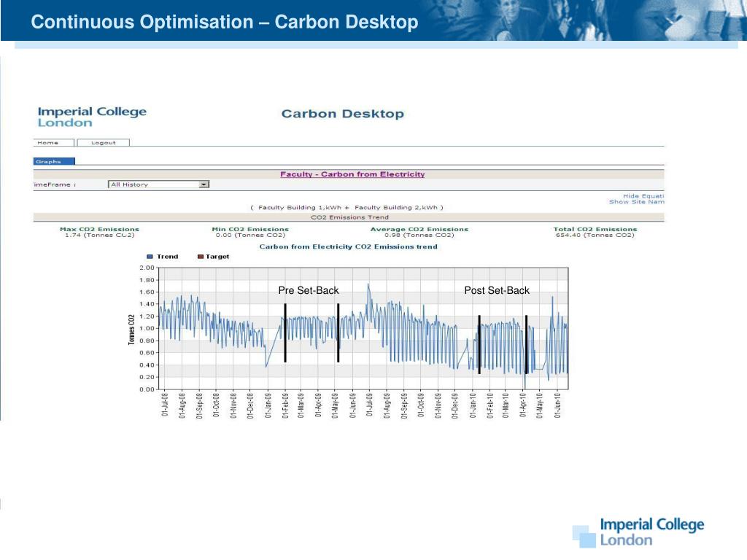Click the TimeFrame field label
This screenshot has width=747, height=560.
pyautogui.click(x=55, y=184)
